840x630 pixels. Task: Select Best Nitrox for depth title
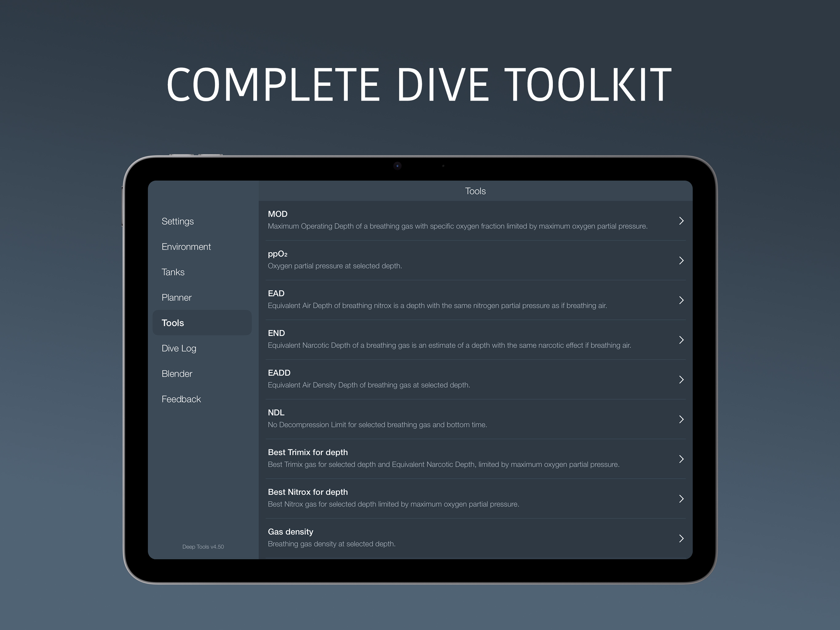tap(307, 492)
